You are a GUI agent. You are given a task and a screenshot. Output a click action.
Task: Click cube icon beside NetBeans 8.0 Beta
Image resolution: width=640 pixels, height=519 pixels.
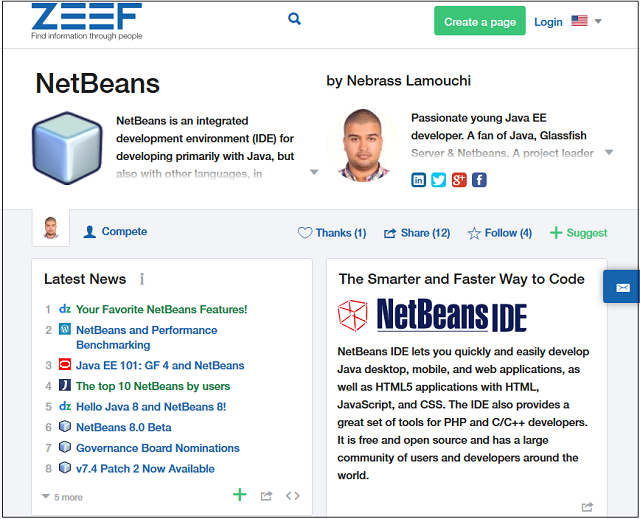(x=65, y=426)
